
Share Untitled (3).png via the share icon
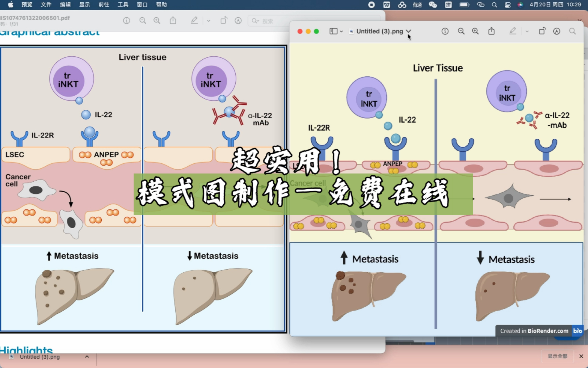tap(492, 31)
